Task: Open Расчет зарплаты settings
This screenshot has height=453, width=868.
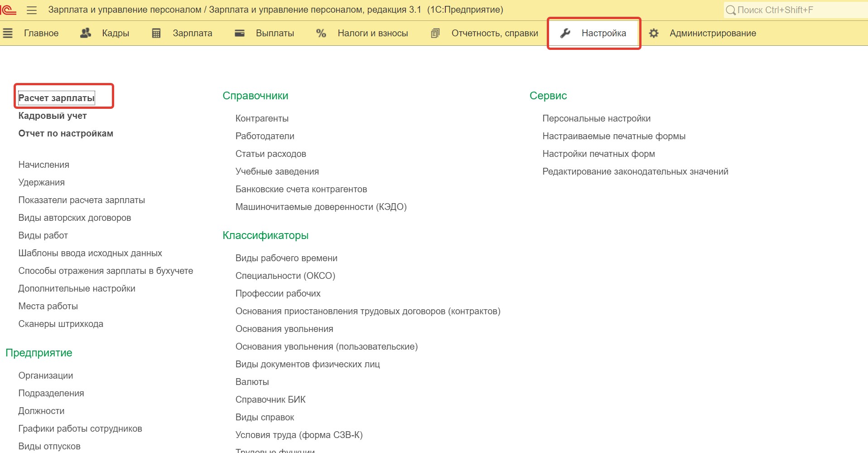Action: click(x=57, y=98)
